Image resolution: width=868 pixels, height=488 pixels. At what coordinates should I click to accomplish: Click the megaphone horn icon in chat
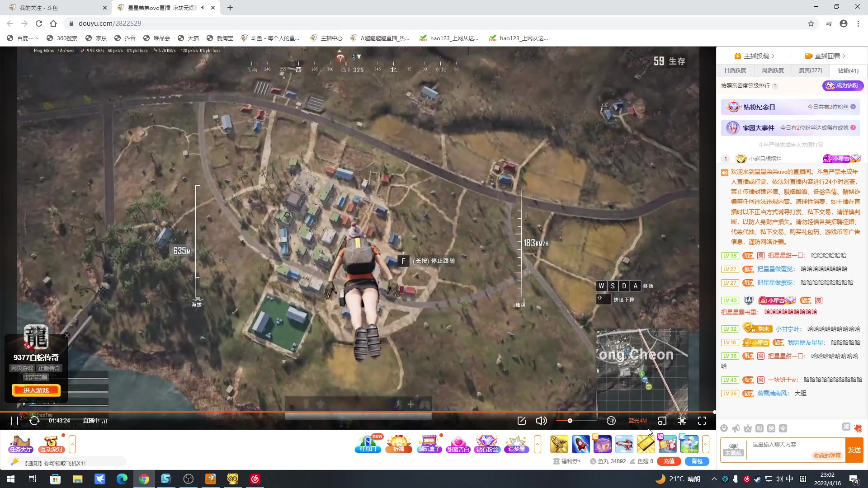click(x=736, y=428)
